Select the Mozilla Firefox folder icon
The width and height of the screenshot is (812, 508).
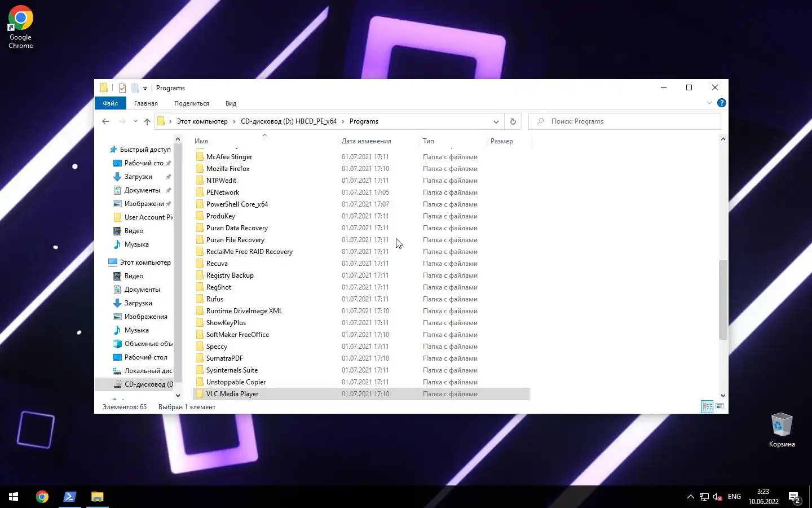click(x=200, y=169)
